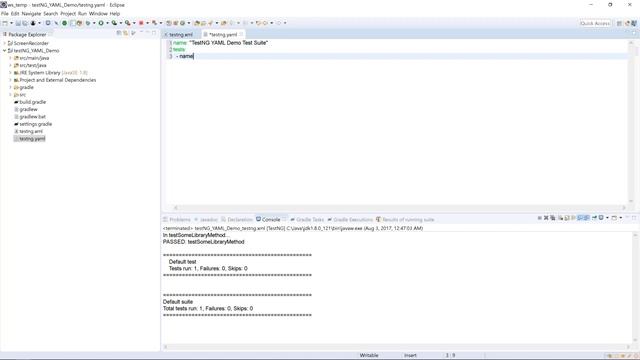Click 'PASSED: testSomeLibraryMethod' in console
Screen dimensions: 640x360
click(x=203, y=242)
